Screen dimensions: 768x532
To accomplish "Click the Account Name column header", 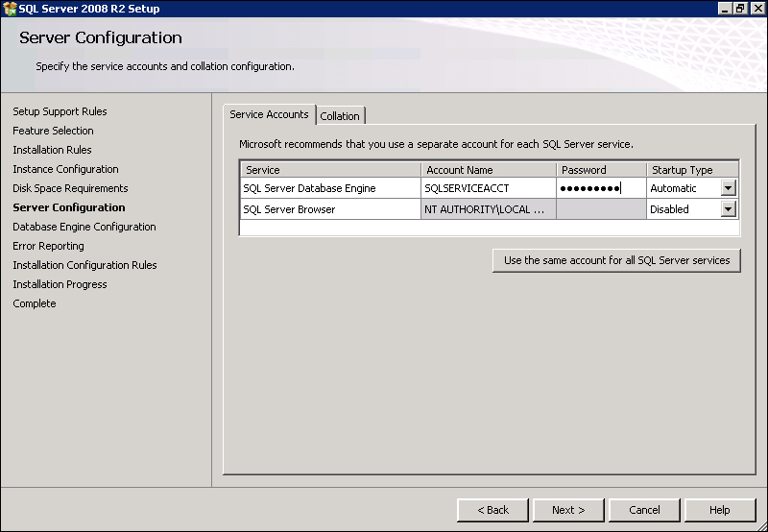I will click(489, 170).
